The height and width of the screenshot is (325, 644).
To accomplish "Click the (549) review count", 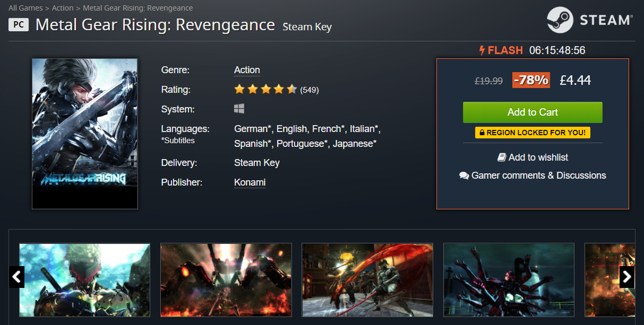I will pyautogui.click(x=310, y=90).
